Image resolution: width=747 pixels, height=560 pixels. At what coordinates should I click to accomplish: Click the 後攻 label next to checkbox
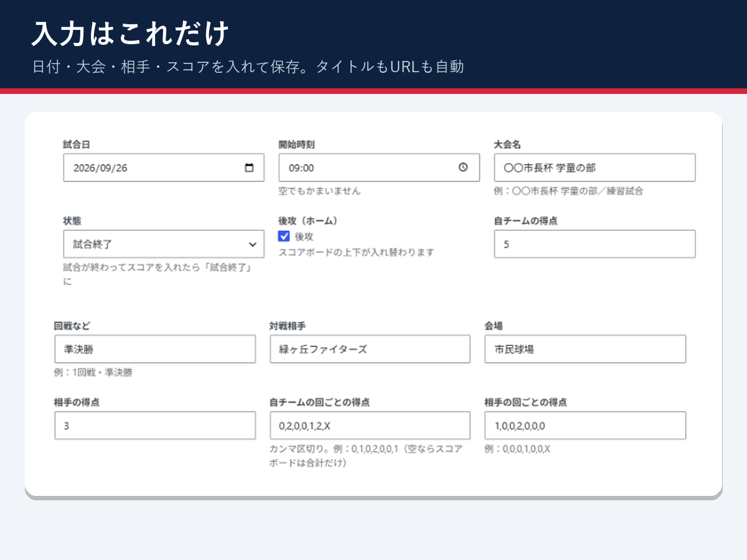[304, 237]
